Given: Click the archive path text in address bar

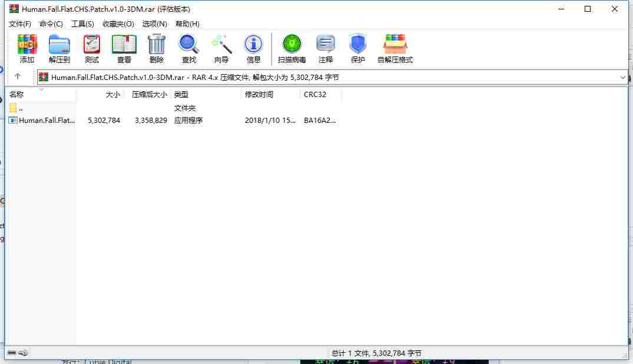Looking at the screenshot, I should tap(195, 77).
